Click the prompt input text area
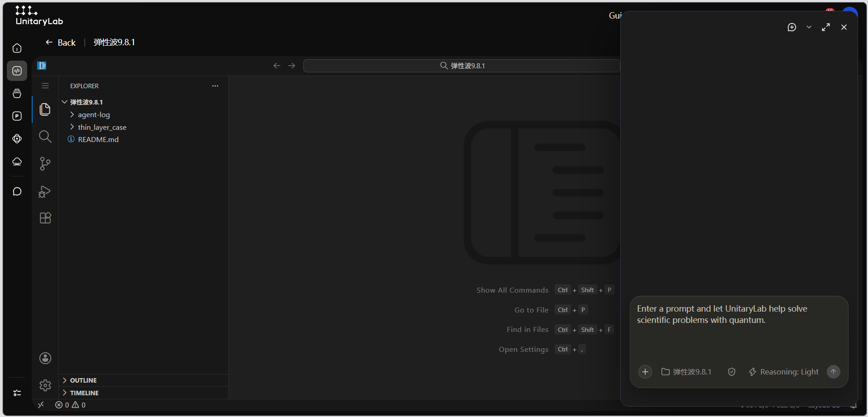 click(739, 328)
